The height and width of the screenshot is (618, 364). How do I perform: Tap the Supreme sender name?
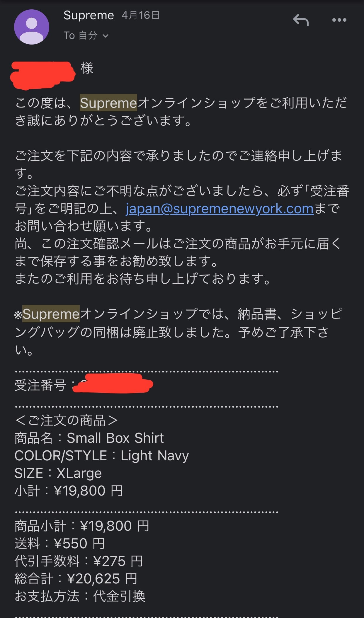click(x=89, y=15)
